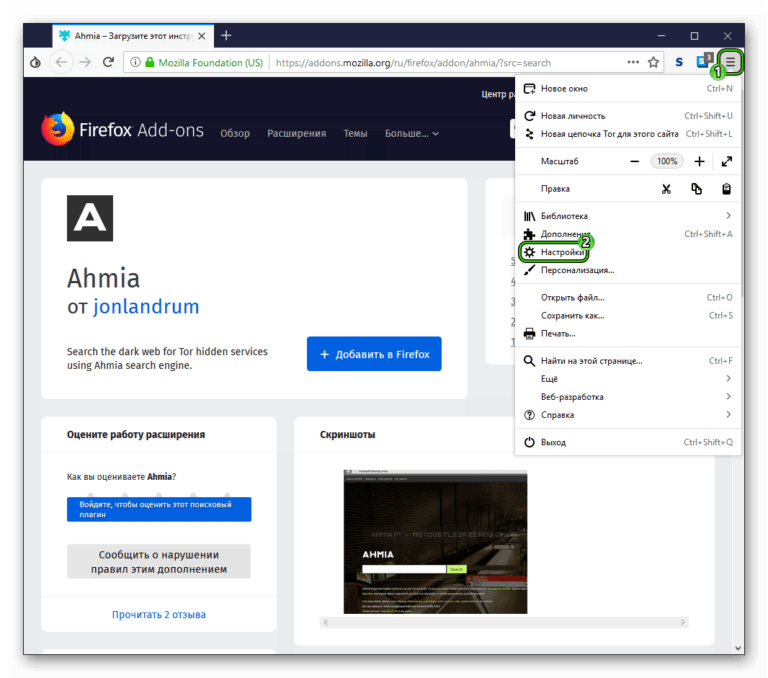
Task: Expand the Библиотека submenu
Action: coord(628,216)
